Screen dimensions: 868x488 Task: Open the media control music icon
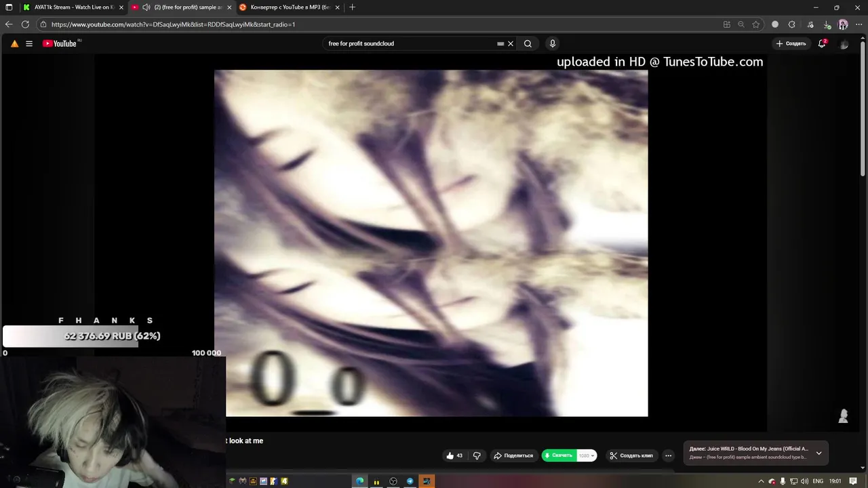[x=810, y=24]
